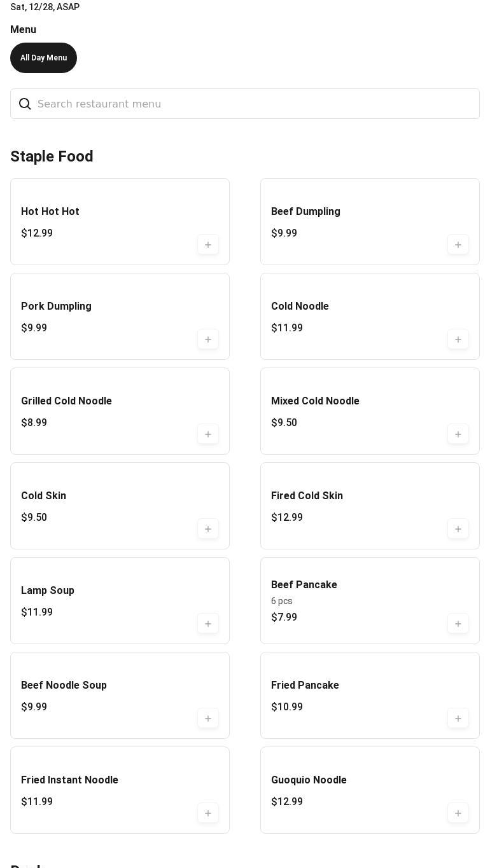Add Hot Hot Hot with plus icon

pyautogui.click(x=207, y=245)
